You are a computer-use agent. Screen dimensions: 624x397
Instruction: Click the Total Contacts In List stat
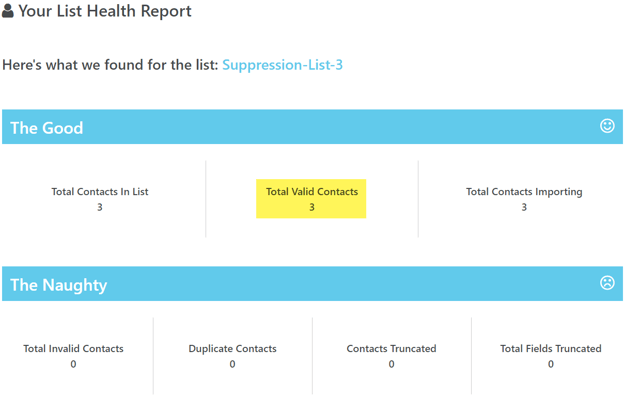pos(99,199)
